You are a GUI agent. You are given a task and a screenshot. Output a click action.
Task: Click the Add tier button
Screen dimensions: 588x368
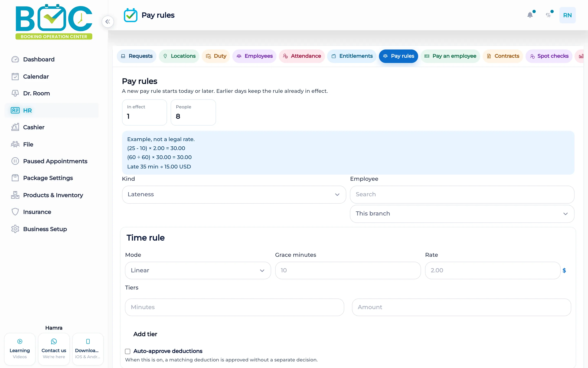(x=145, y=334)
